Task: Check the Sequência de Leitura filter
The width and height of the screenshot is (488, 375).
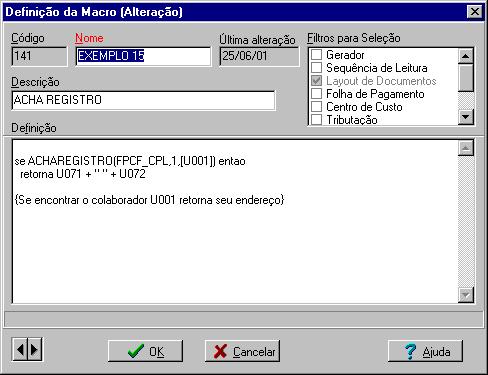Action: click(316, 68)
